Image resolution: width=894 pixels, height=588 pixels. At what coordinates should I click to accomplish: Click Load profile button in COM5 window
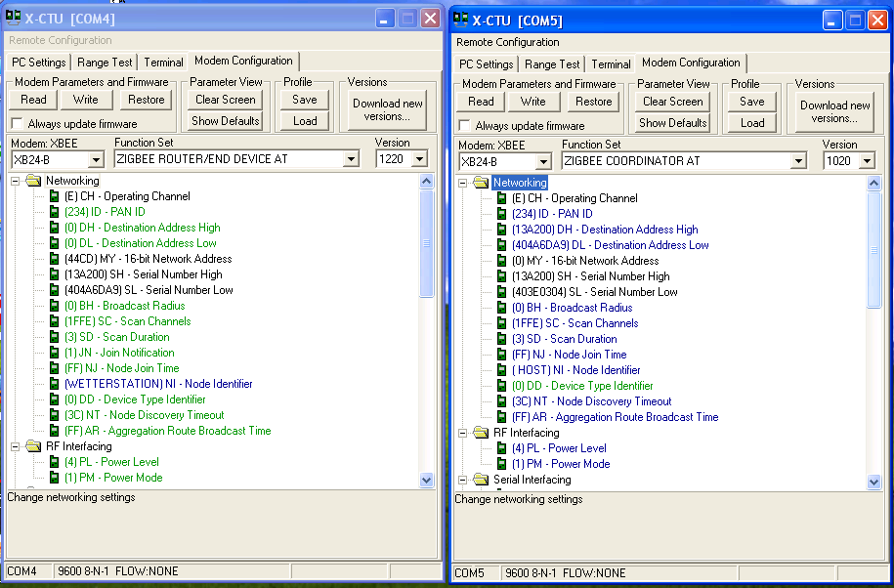752,122
